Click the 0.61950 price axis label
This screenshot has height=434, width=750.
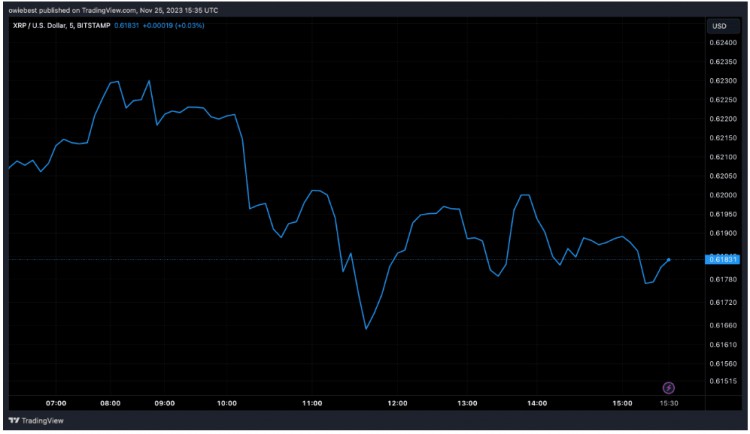point(723,214)
